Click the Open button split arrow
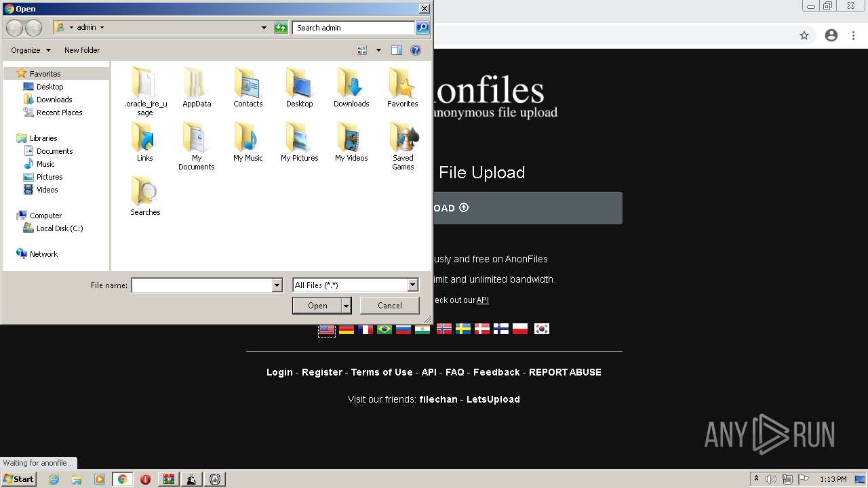 click(x=346, y=306)
